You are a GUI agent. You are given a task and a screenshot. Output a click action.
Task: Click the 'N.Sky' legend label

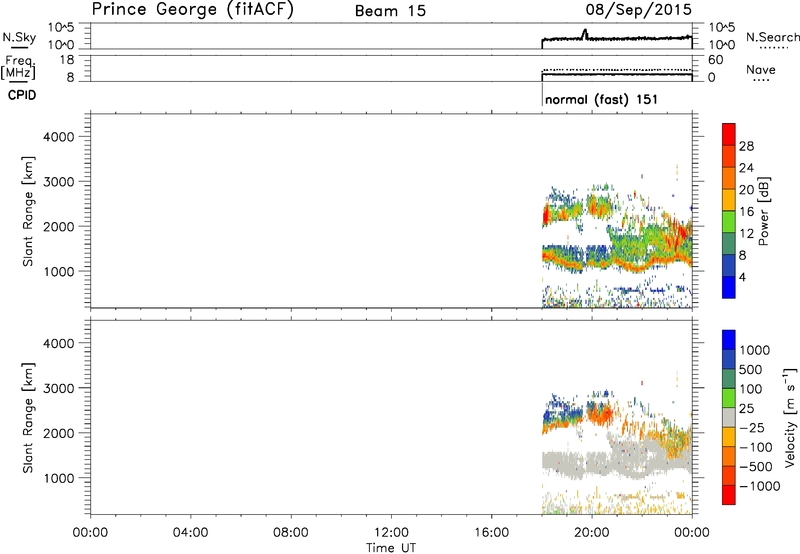point(19,37)
